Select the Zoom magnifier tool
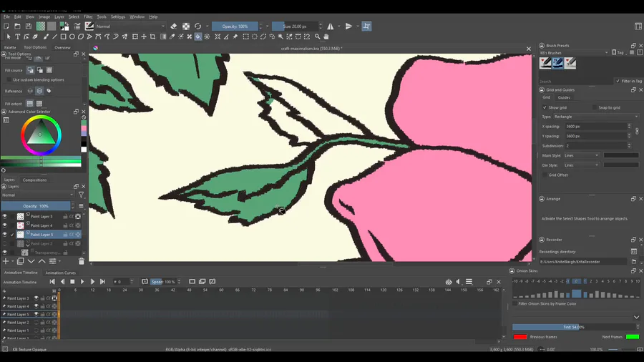This screenshot has height=362, width=644. point(318,37)
